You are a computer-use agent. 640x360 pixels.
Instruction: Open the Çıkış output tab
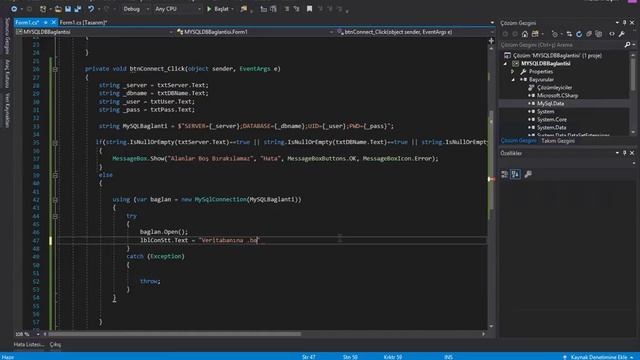click(55, 344)
